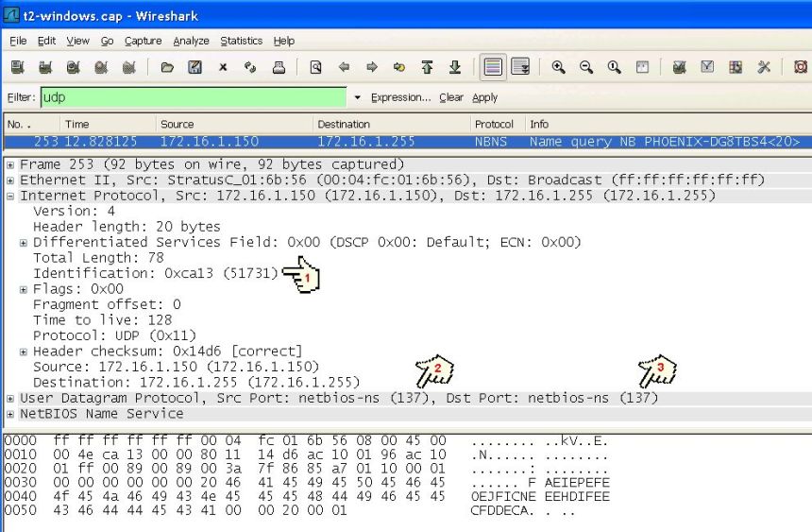812x532 pixels.
Task: Click the zoom in magnifier icon
Action: click(x=558, y=67)
